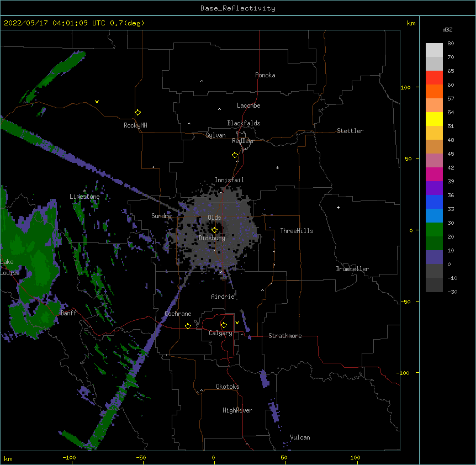
Task: Click the -100 tick label on bottom axis
Action: tap(69, 458)
